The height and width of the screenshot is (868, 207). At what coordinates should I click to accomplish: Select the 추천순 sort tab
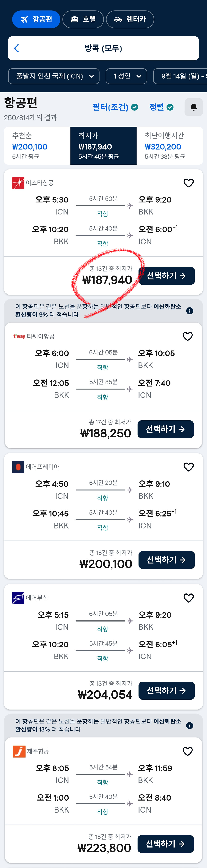pyautogui.click(x=37, y=146)
